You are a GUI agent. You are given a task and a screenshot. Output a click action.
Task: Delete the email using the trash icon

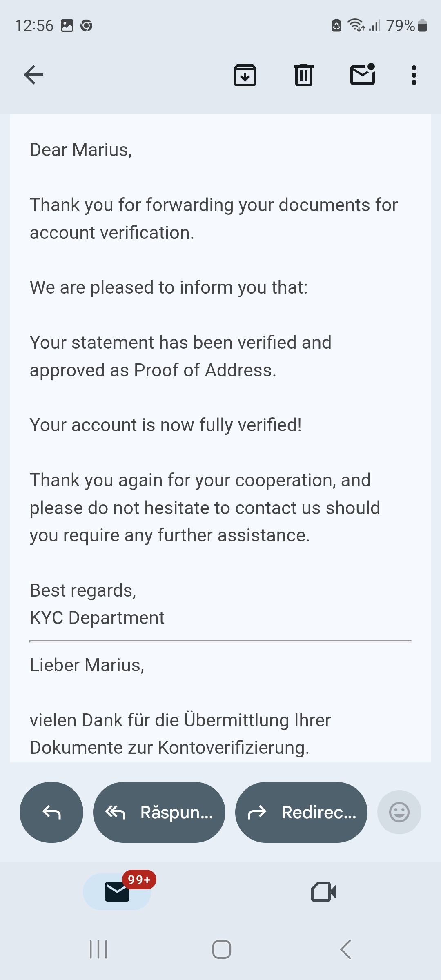coord(303,75)
